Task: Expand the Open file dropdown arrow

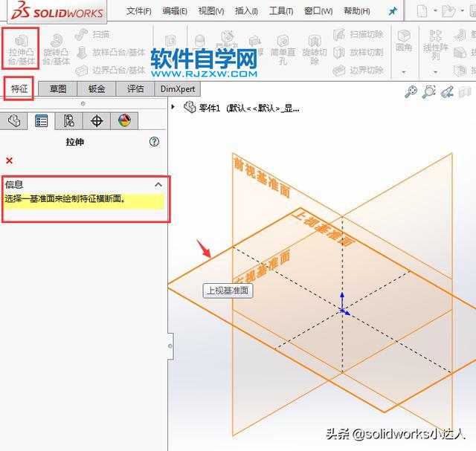Action: 463,11
